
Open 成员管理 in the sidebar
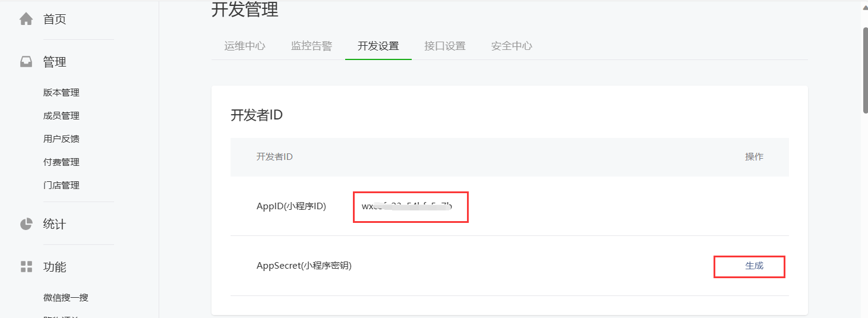(61, 116)
